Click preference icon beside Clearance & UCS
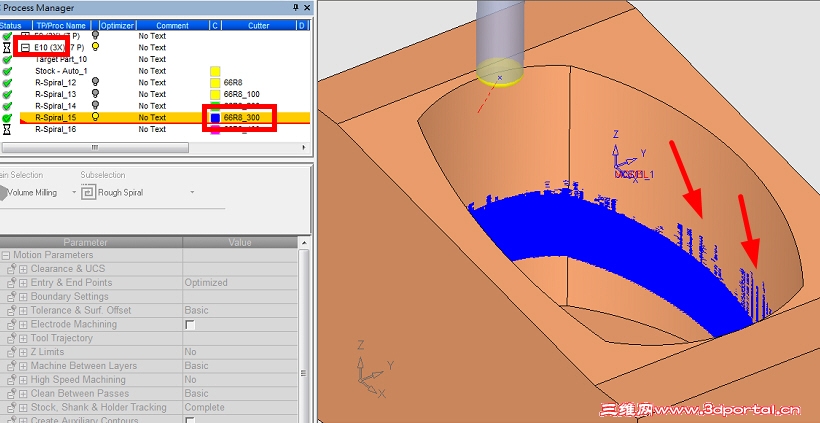The image size is (820, 423). click(12, 269)
